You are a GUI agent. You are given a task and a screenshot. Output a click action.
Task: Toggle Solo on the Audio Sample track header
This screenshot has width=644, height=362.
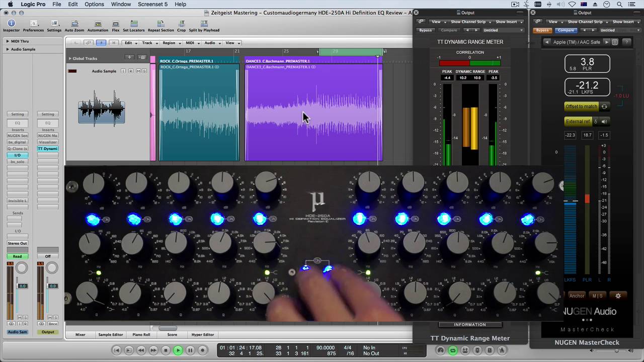point(144,71)
